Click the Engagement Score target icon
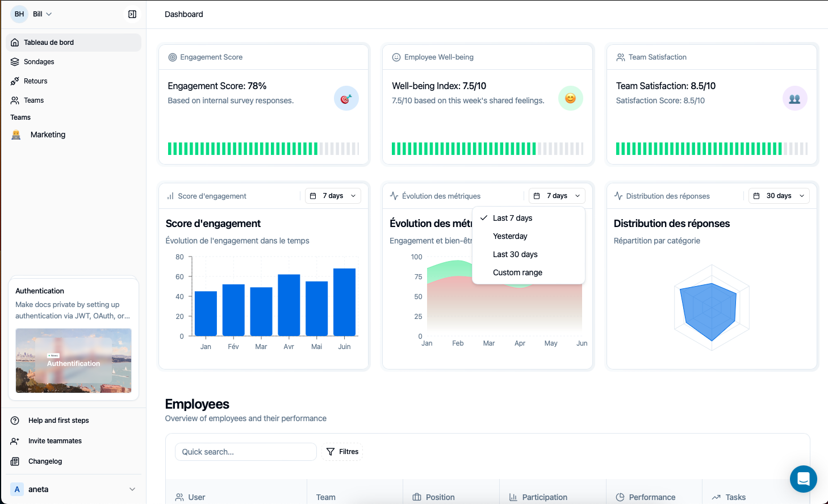The image size is (828, 504). coord(346,98)
